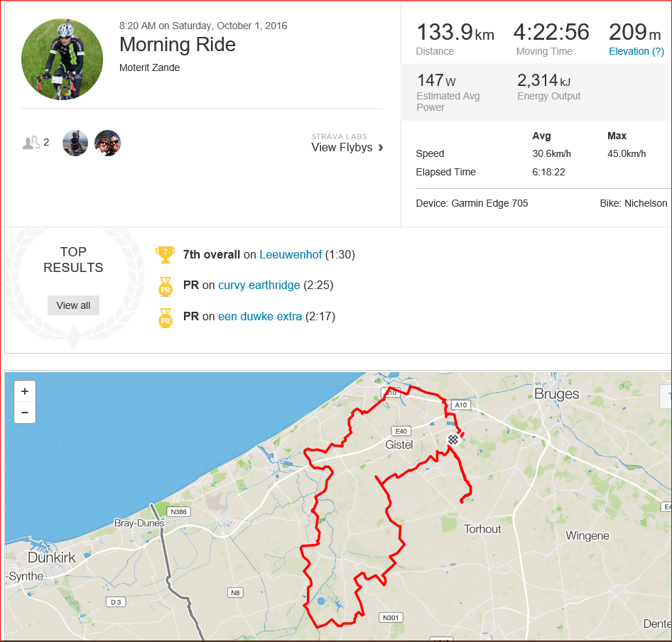Image resolution: width=672 pixels, height=642 pixels.
Task: Click the View all results button
Action: pos(73,305)
